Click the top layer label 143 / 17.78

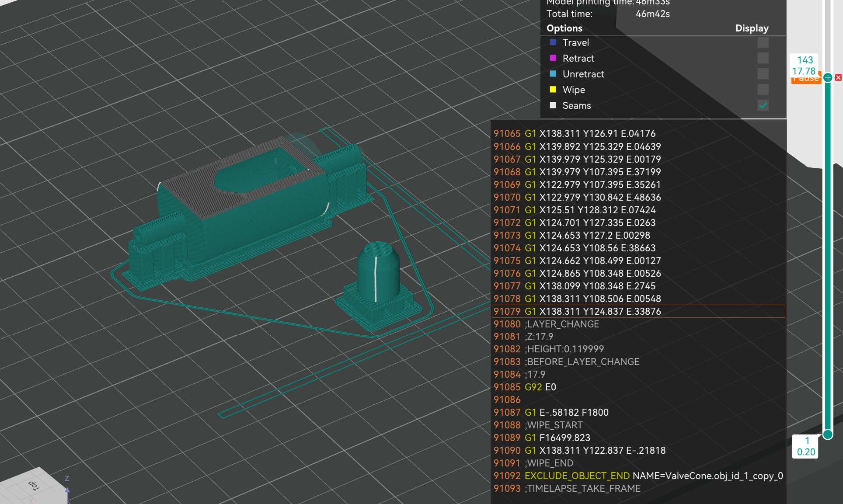pyautogui.click(x=804, y=66)
